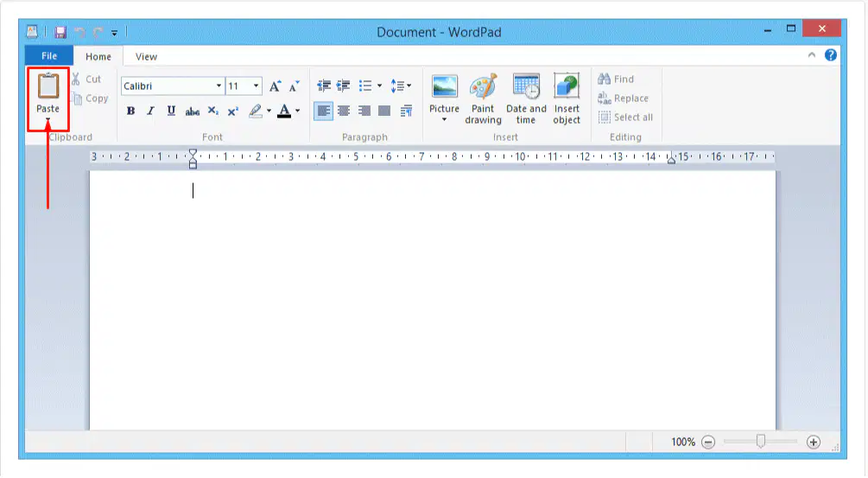Click the Save icon in quick access toolbar
The width and height of the screenshot is (868, 478).
click(x=60, y=32)
